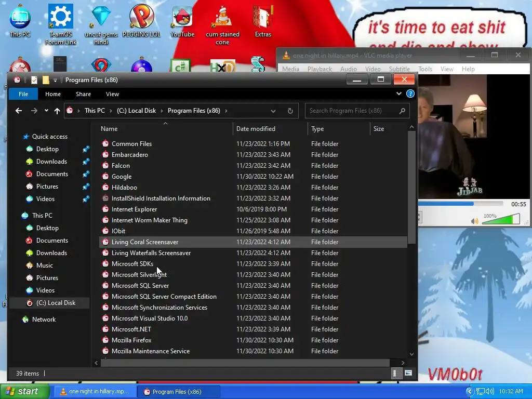Go forward with the Explorer forward arrow
Image resolution: width=532 pixels, height=399 pixels.
(34, 111)
